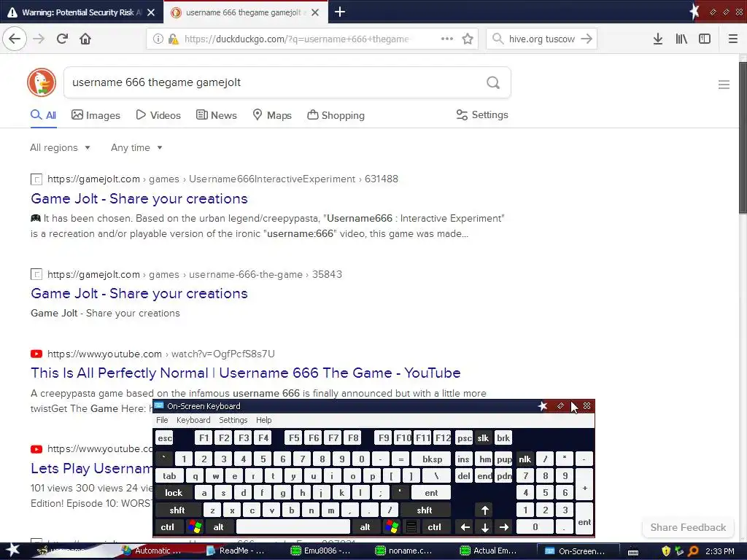747x560 pixels.
Task: Reload the page with the refresh icon
Action: [x=62, y=39]
